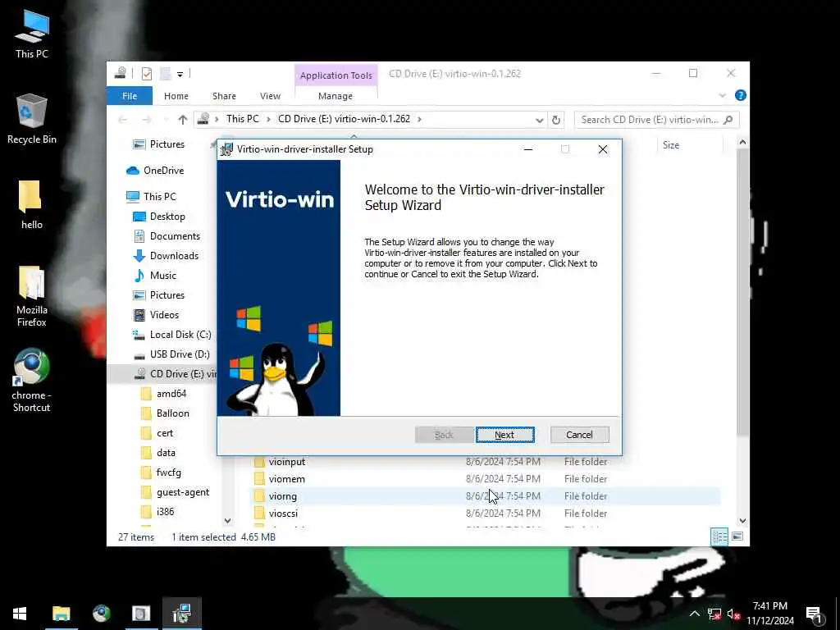Click the search magnifier icon in Explorer
Image resolution: width=840 pixels, height=630 pixels.
click(728, 120)
